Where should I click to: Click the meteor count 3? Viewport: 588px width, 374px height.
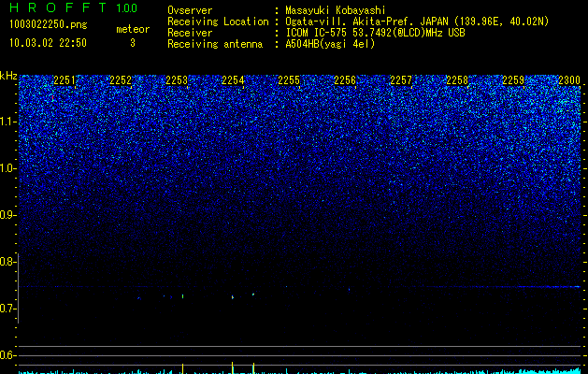[x=133, y=43]
